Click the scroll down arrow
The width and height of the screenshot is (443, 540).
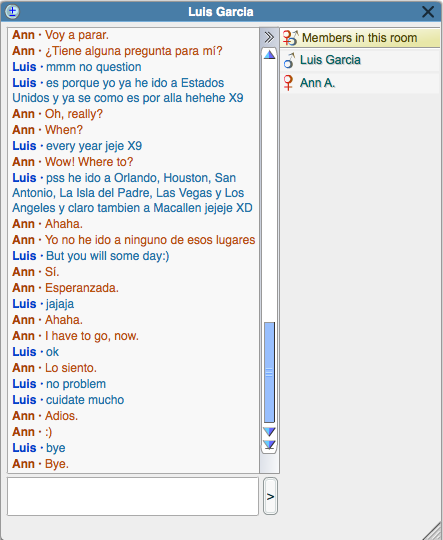click(x=269, y=432)
